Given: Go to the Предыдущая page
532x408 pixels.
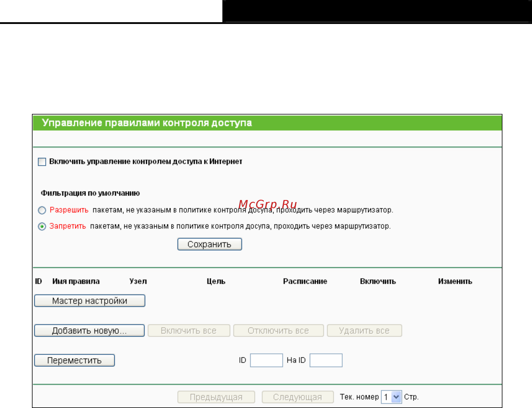Looking at the screenshot, I should [x=216, y=397].
